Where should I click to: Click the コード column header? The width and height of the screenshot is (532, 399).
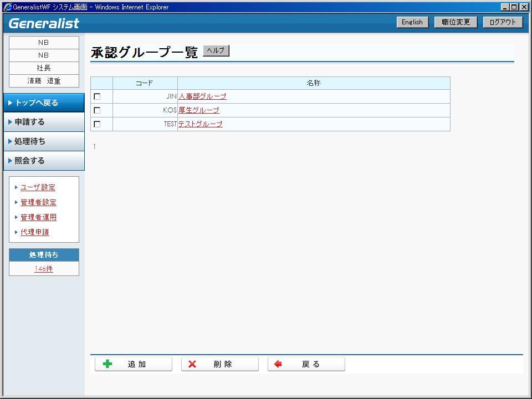(x=145, y=83)
